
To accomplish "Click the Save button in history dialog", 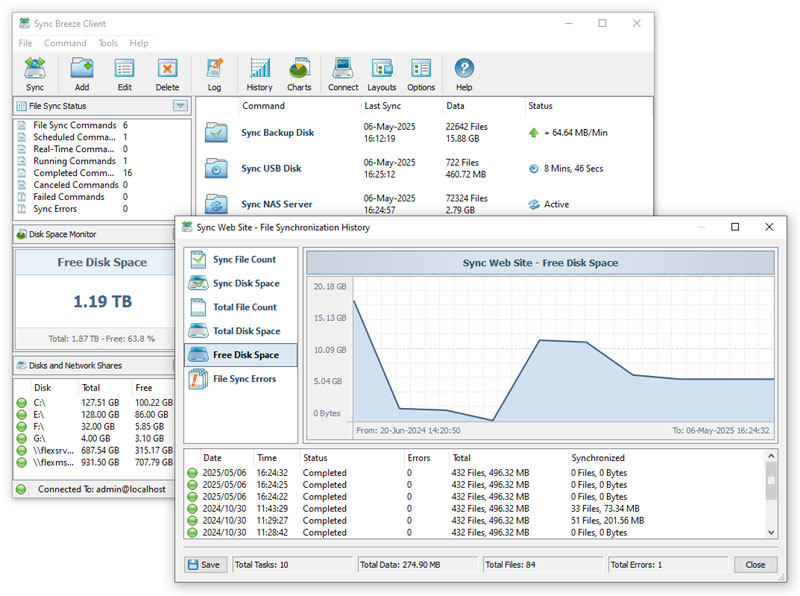I will pyautogui.click(x=205, y=564).
